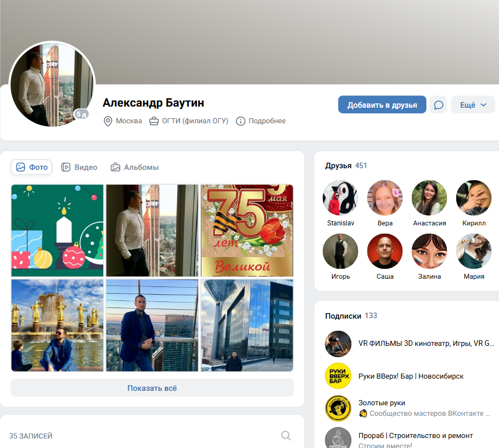This screenshot has width=499, height=448.
Task: Switch to the Видео tab
Action: point(79,167)
